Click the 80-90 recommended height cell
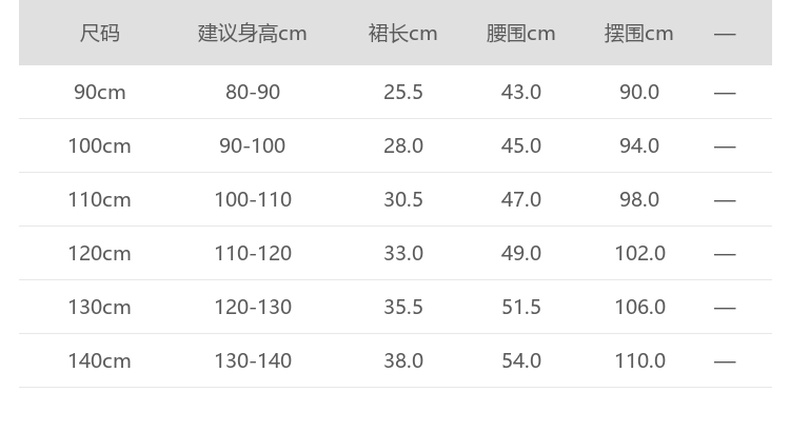 253,92
